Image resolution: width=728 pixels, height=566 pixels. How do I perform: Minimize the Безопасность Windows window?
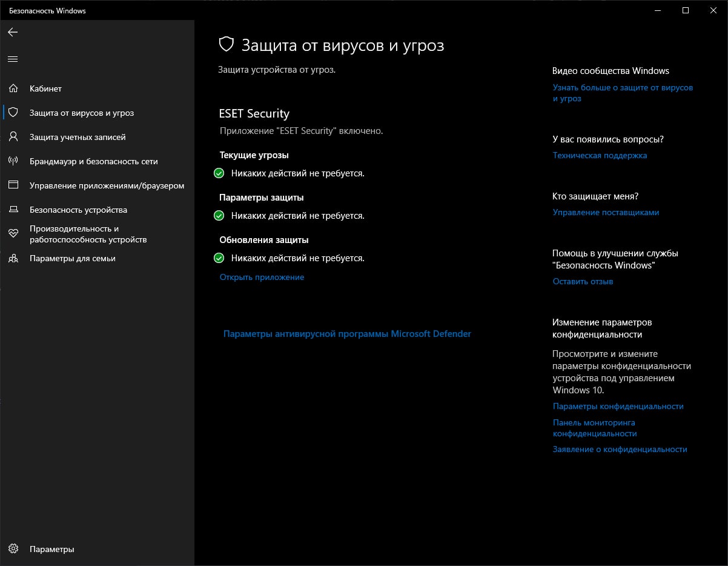(x=658, y=10)
